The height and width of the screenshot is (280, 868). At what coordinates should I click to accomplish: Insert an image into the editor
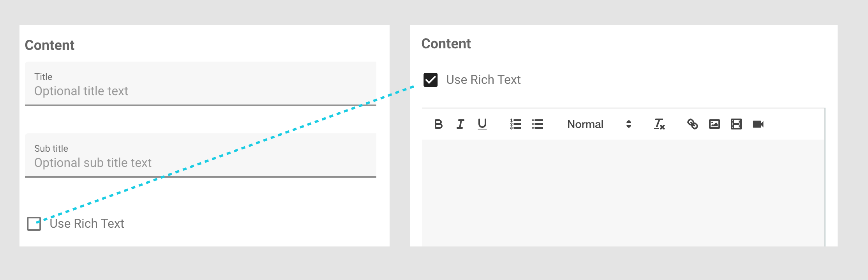pyautogui.click(x=714, y=124)
